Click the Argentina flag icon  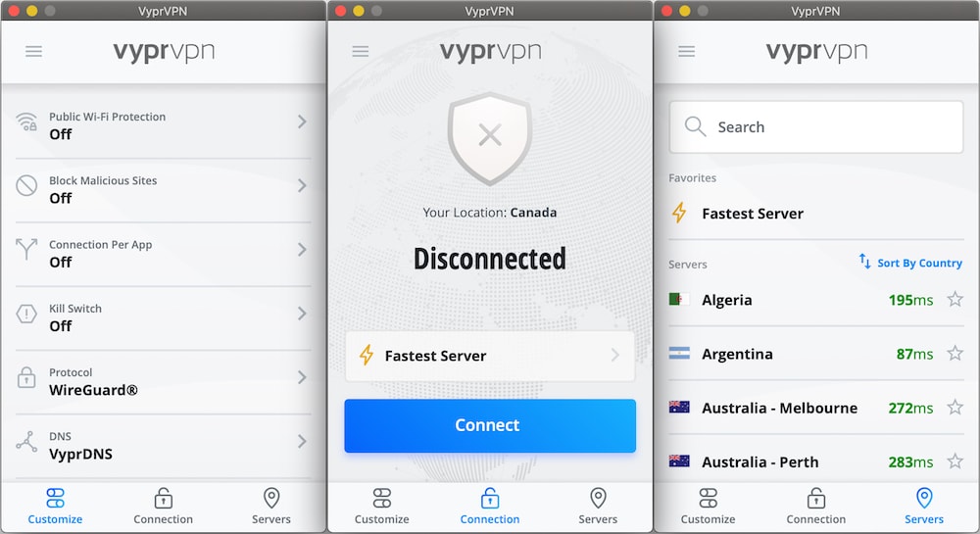pyautogui.click(x=679, y=354)
